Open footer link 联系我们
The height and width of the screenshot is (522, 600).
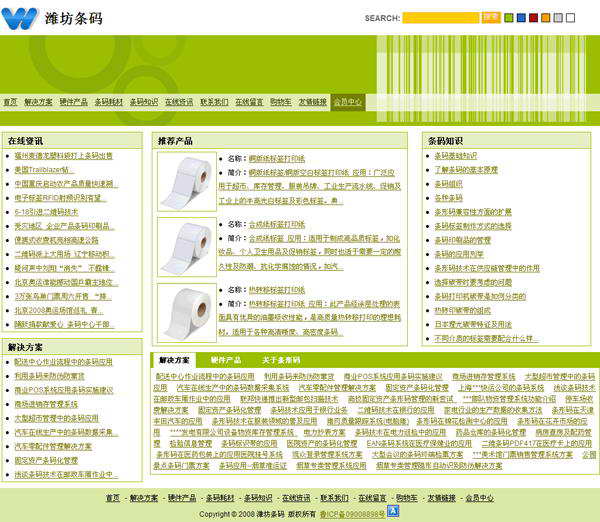(334, 498)
